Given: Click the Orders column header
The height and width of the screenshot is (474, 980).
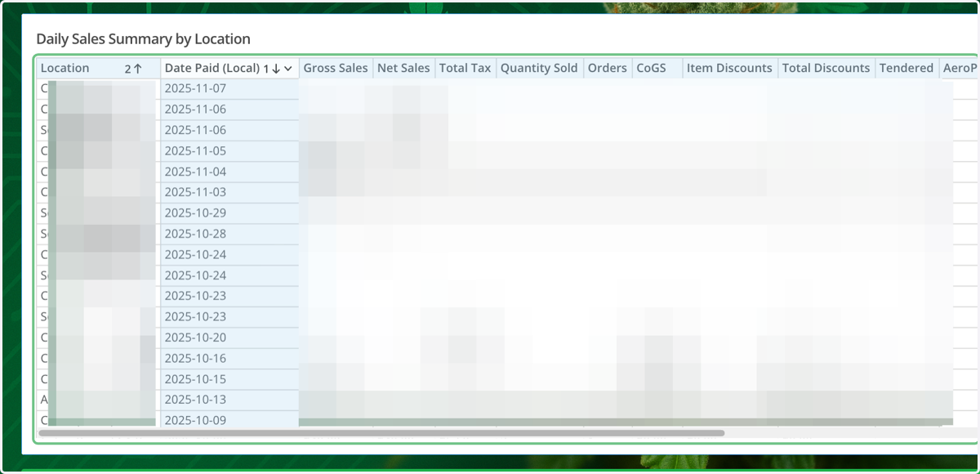Looking at the screenshot, I should (x=608, y=68).
